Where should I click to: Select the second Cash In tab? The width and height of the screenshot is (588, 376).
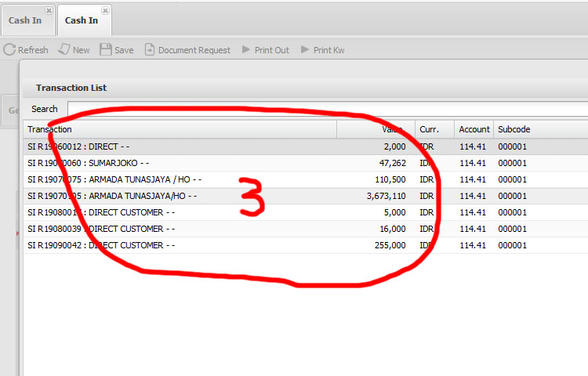pos(81,20)
